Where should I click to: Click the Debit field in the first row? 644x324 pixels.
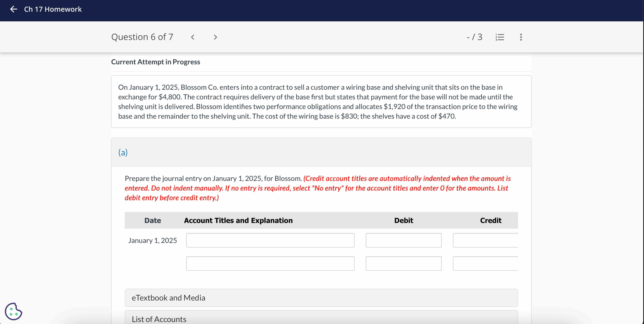point(403,240)
